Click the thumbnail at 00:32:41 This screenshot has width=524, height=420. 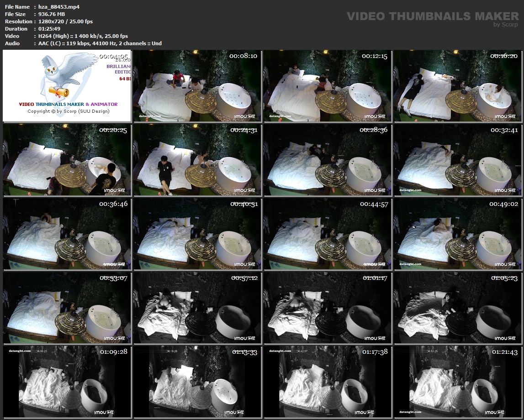(x=458, y=160)
